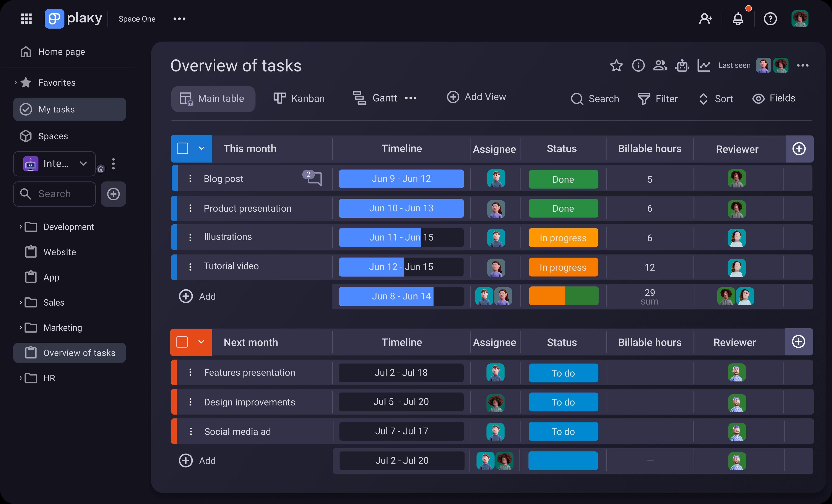Expand the Sales folder
The image size is (832, 504).
(21, 302)
